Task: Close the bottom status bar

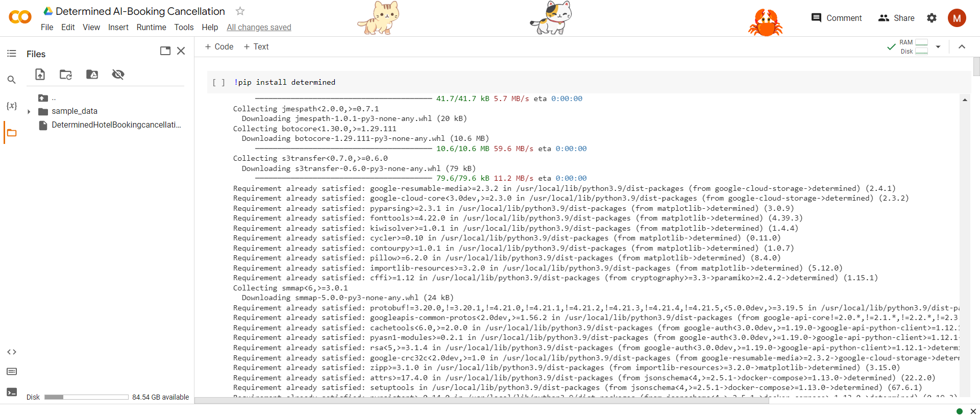Action: coord(973,411)
